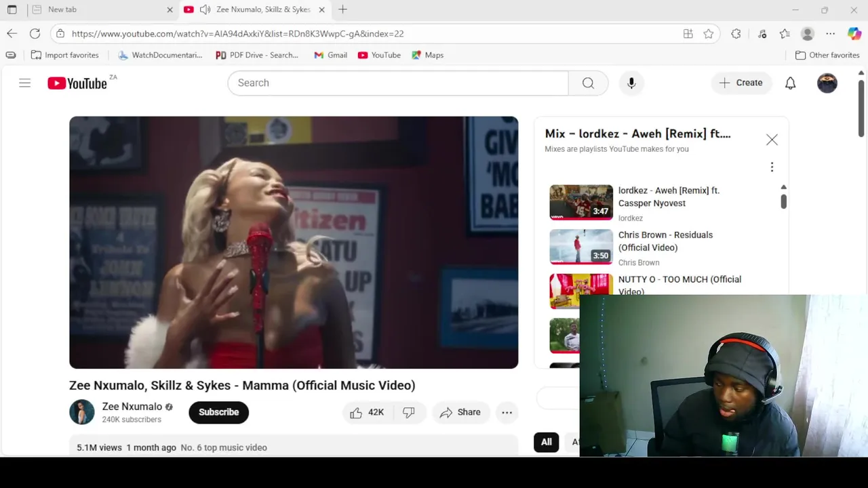
Task: Open Gmail bookmark
Action: coord(330,55)
